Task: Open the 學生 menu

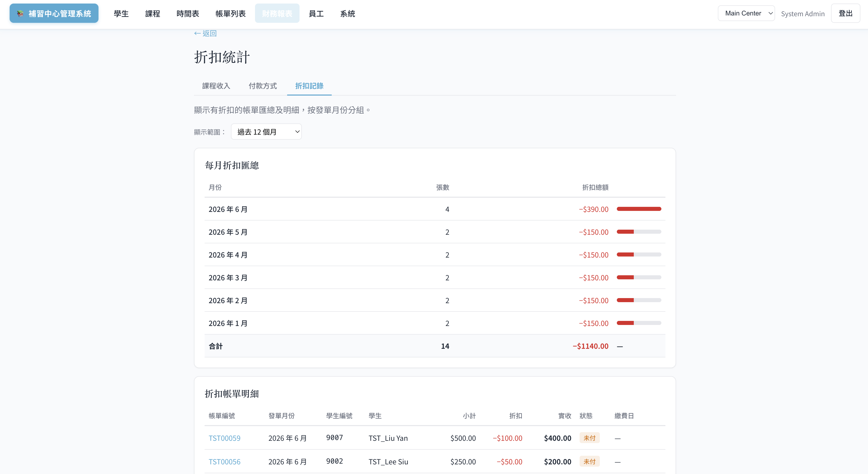Action: (121, 13)
